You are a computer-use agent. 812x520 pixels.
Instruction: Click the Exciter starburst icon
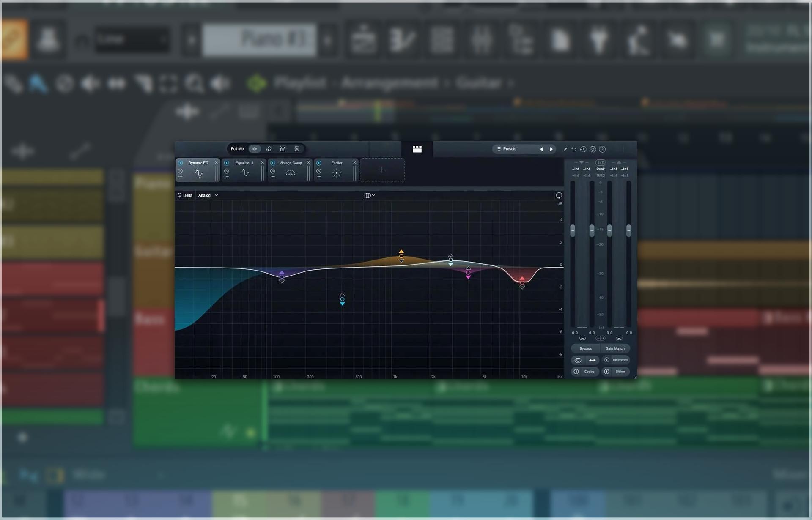pos(337,173)
